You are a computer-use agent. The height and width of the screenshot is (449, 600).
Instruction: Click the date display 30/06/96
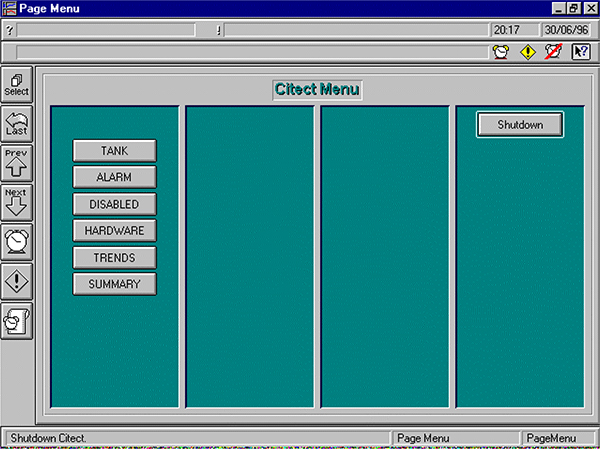(566, 30)
